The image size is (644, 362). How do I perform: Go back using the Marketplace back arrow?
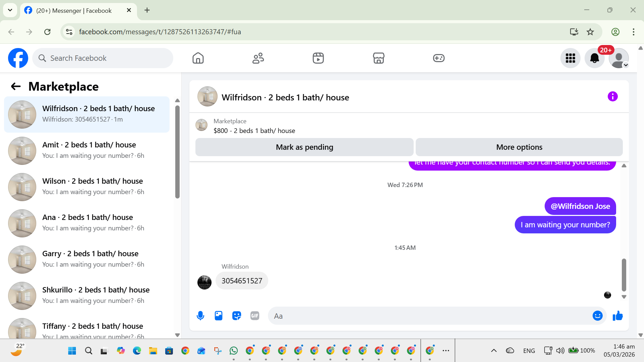pyautogui.click(x=16, y=87)
